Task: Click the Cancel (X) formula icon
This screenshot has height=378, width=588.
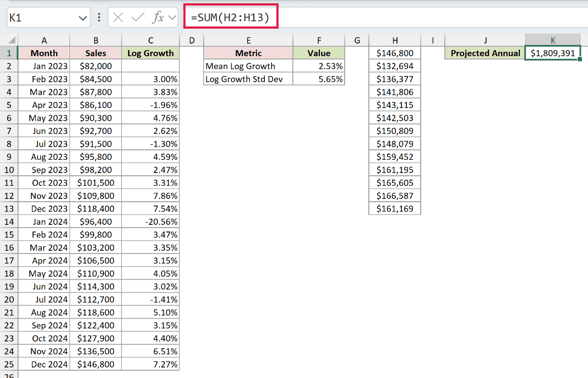Action: [x=118, y=17]
